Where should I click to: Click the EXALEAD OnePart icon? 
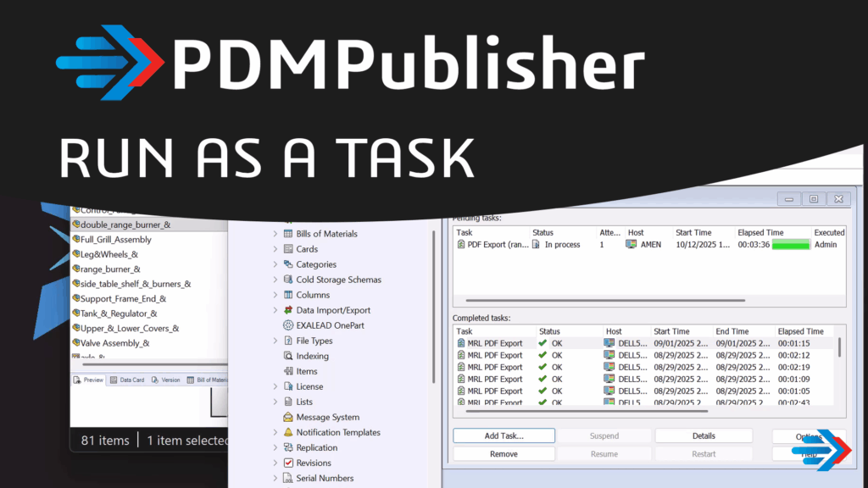pyautogui.click(x=288, y=325)
